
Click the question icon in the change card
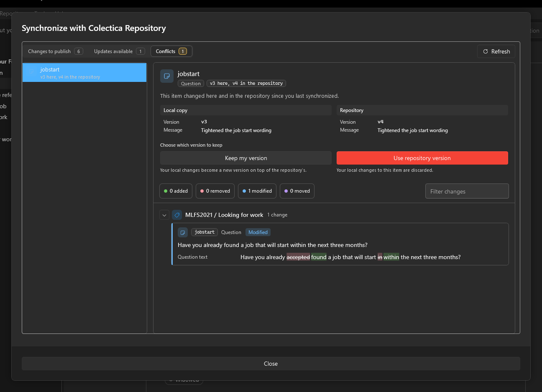click(183, 232)
